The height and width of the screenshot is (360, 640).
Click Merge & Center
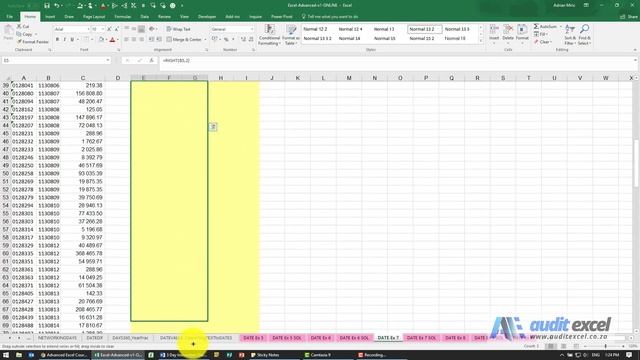coord(184,40)
